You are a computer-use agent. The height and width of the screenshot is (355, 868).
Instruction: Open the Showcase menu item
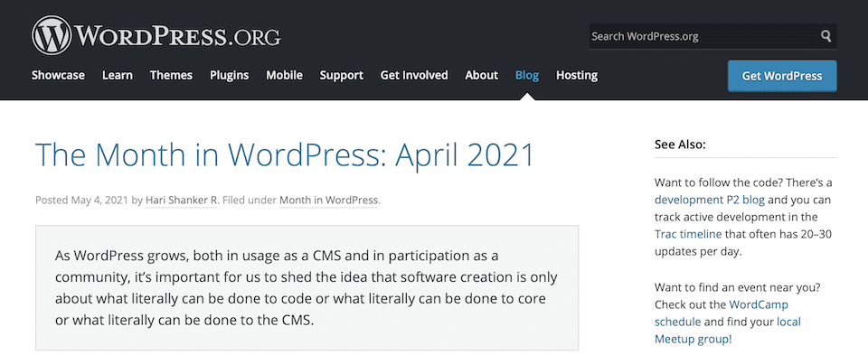(58, 75)
